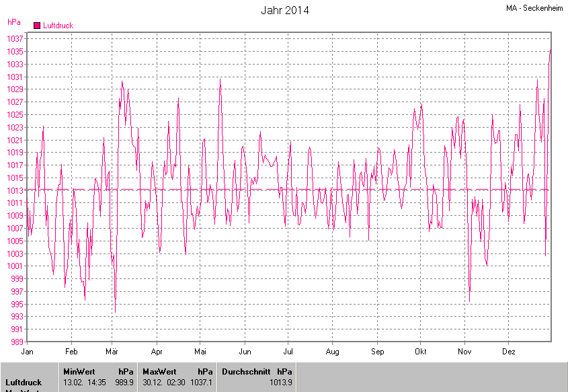The image size is (568, 392).
Task: Click the MinWert column header
Action: (x=79, y=371)
